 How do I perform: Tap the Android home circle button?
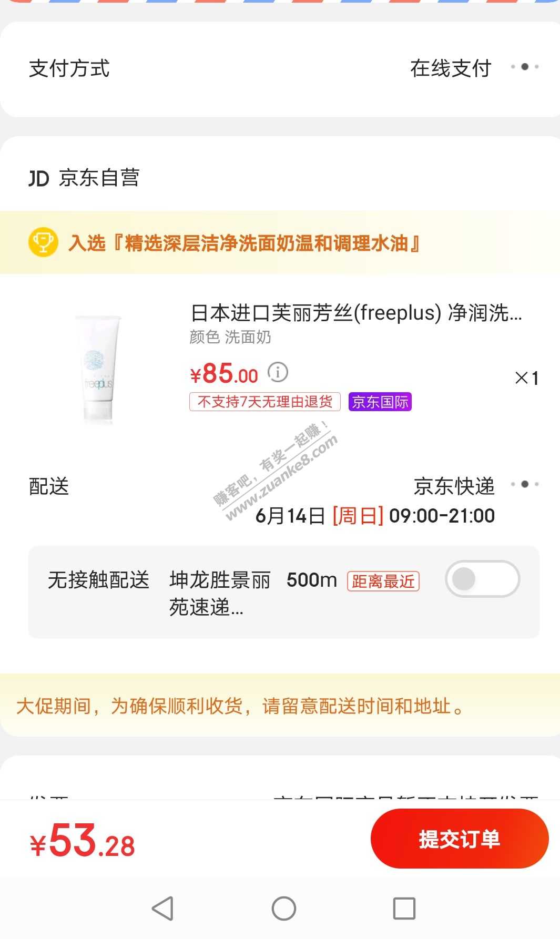(284, 908)
